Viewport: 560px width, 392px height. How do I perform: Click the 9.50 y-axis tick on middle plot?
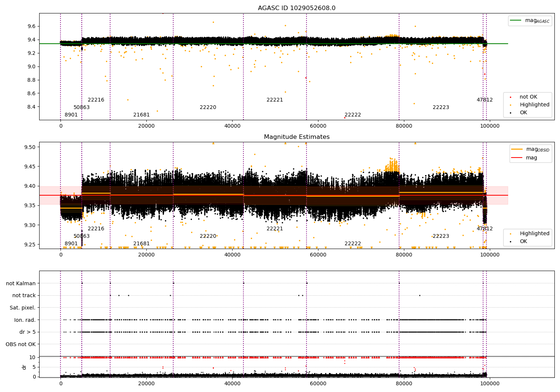30,147
